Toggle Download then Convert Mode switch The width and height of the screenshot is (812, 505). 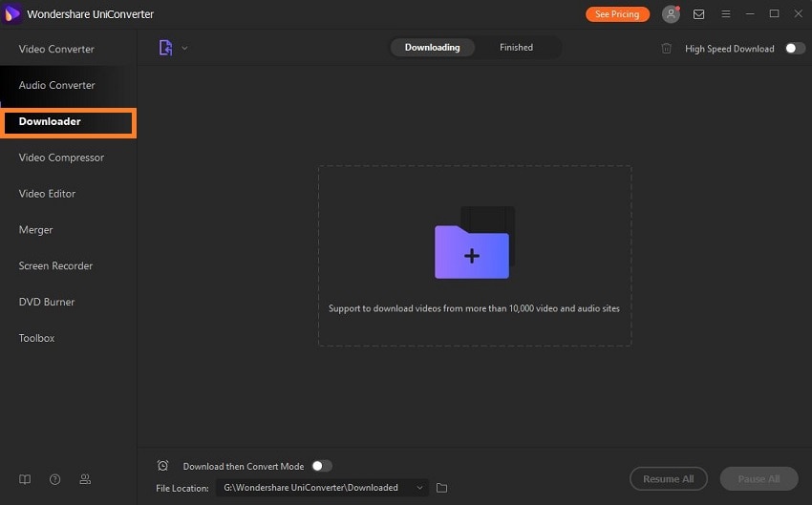pyautogui.click(x=322, y=466)
